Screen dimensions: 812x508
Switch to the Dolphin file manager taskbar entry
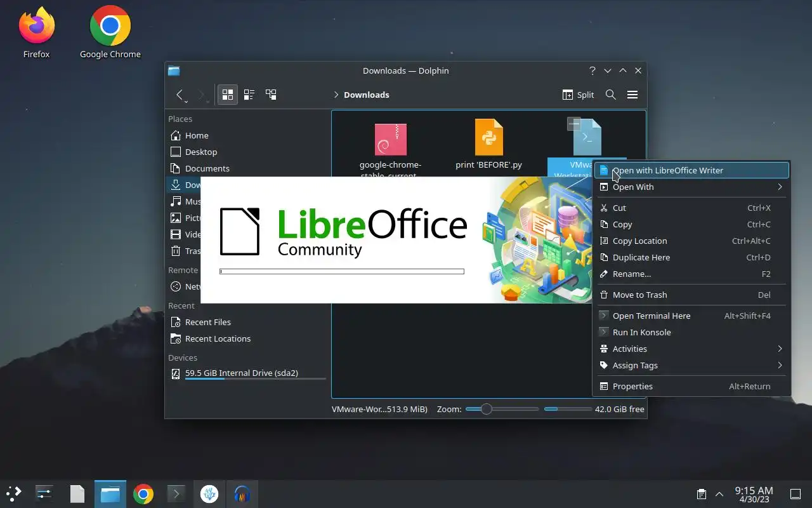click(110, 493)
